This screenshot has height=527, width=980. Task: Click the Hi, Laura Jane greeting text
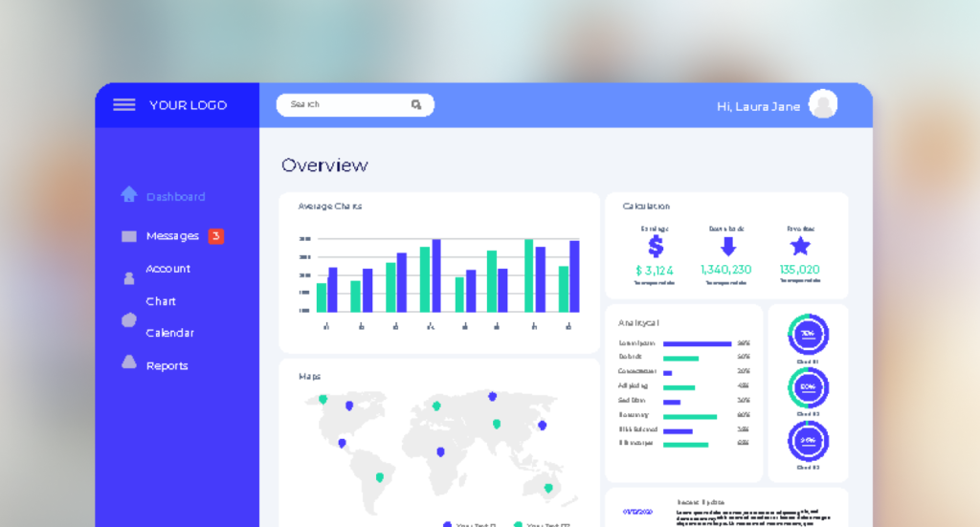(x=758, y=106)
